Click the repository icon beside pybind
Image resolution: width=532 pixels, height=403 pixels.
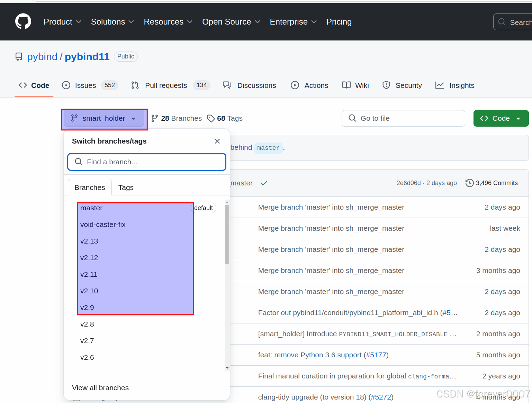(19, 57)
